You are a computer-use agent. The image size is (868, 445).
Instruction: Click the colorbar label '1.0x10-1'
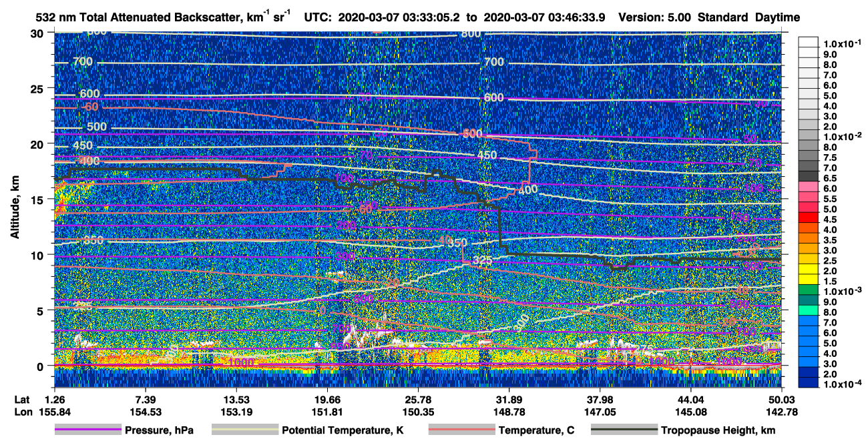click(843, 43)
